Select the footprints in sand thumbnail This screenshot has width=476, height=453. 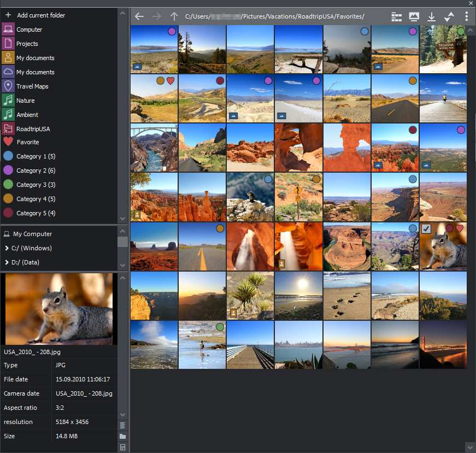[x=347, y=296]
